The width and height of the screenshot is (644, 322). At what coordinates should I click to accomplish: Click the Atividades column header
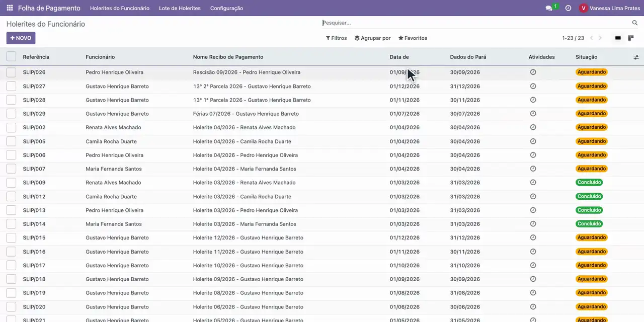(x=541, y=57)
